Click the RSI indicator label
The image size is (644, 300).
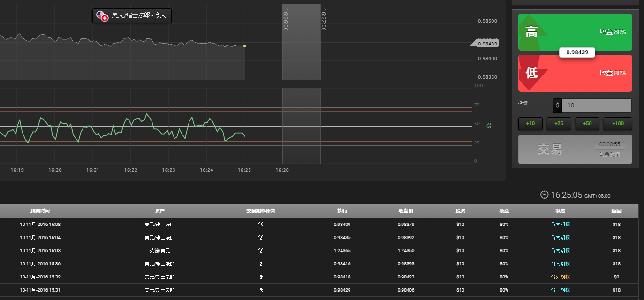(x=488, y=126)
